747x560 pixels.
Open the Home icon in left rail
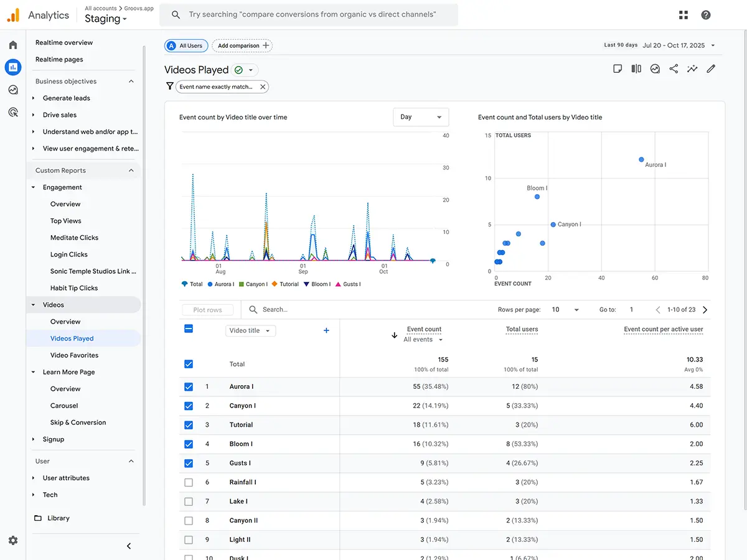pyautogui.click(x=13, y=45)
